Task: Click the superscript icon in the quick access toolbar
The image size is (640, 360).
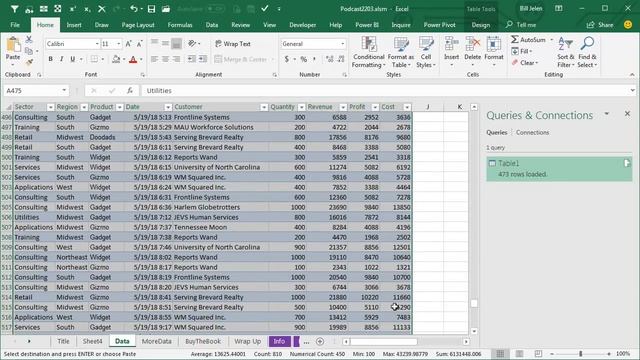Action: [x=73, y=9]
